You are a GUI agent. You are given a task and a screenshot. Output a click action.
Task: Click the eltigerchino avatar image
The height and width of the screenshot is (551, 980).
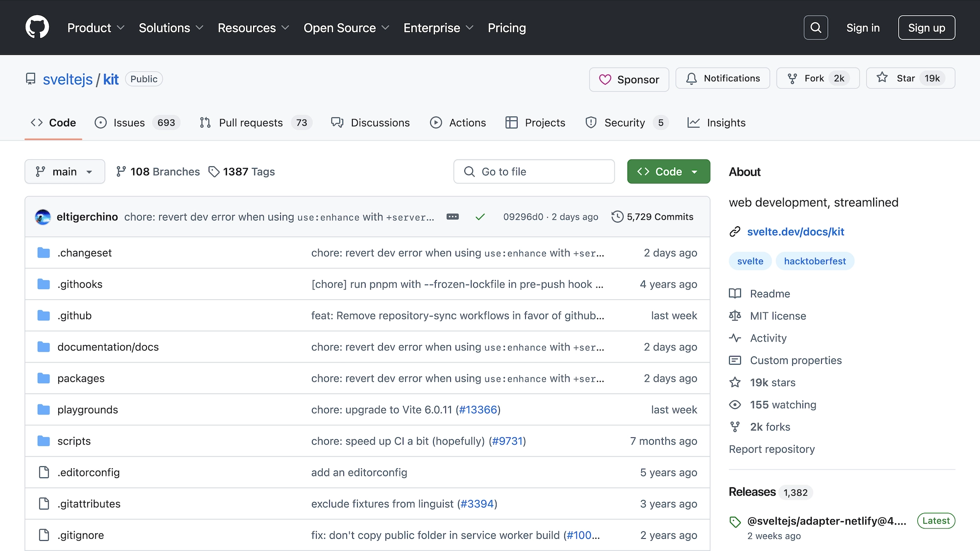(x=43, y=216)
